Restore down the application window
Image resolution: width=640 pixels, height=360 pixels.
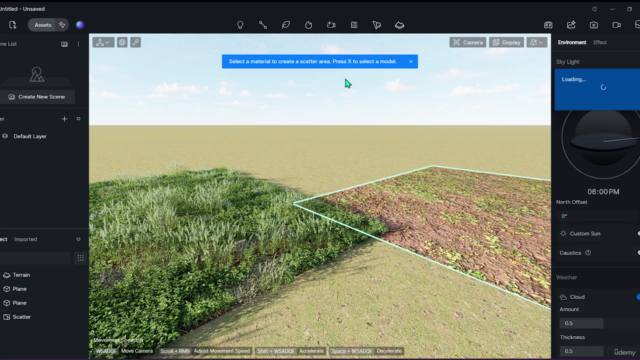(629, 9)
